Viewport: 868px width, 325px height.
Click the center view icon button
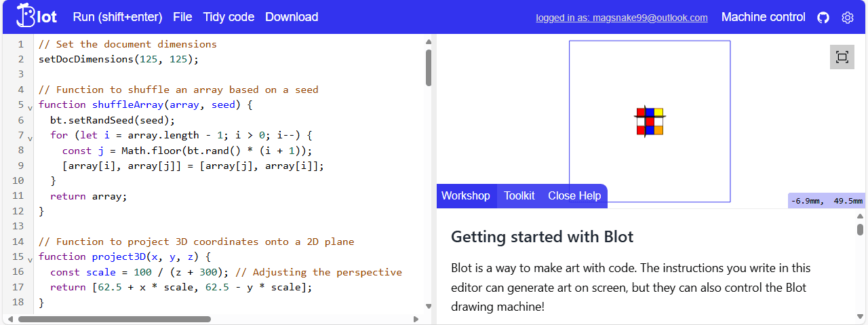point(842,57)
